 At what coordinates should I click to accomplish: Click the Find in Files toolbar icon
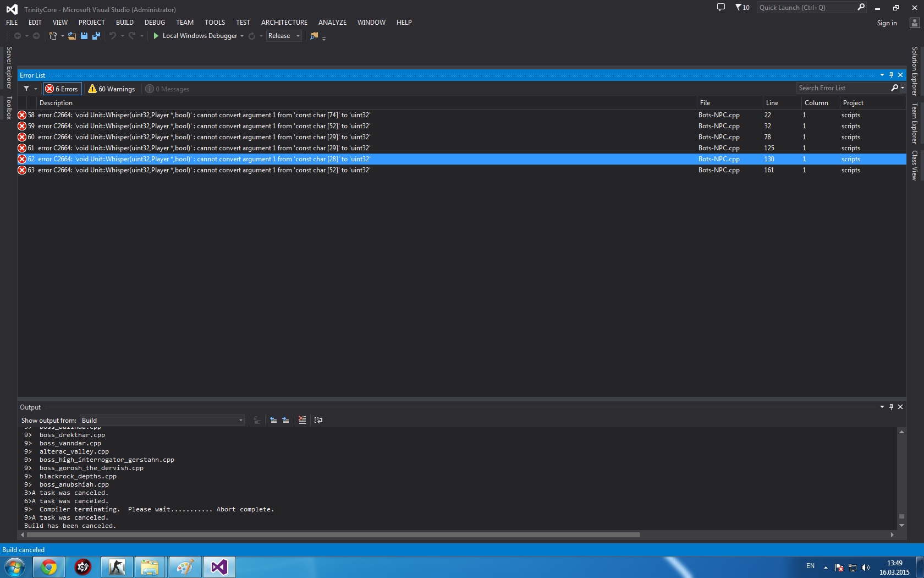point(314,36)
